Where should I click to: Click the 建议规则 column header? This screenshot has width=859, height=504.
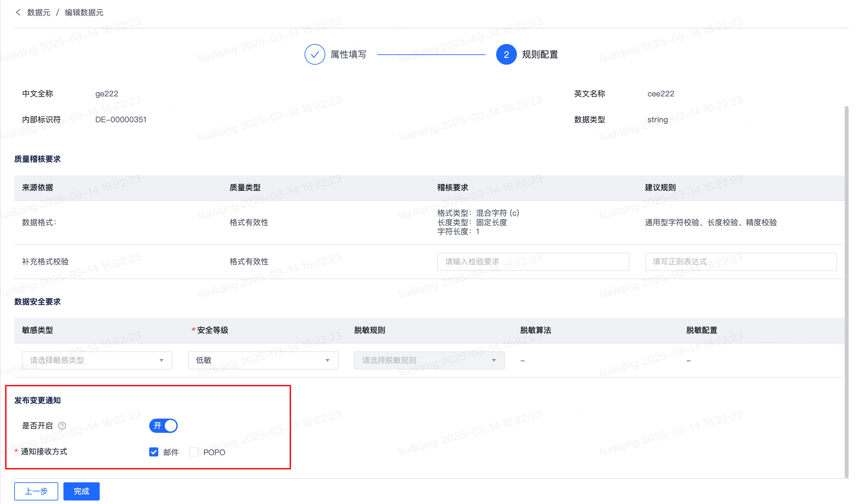tap(660, 187)
